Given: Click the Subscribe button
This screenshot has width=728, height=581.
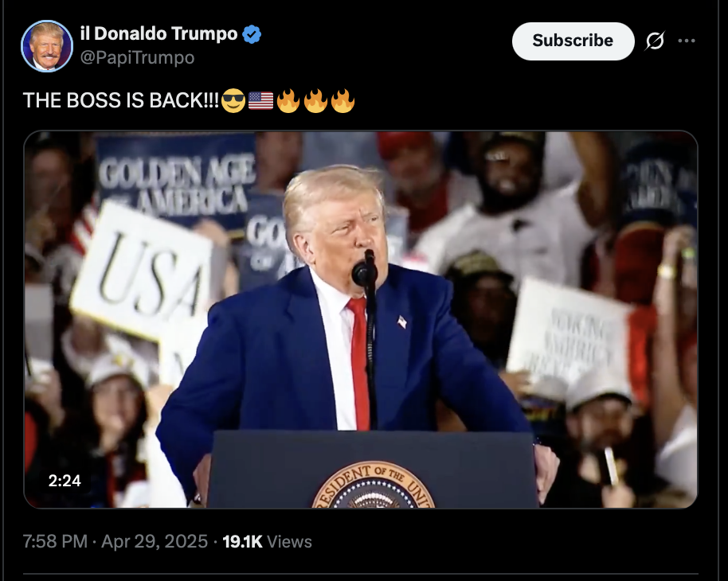Looking at the screenshot, I should (573, 41).
